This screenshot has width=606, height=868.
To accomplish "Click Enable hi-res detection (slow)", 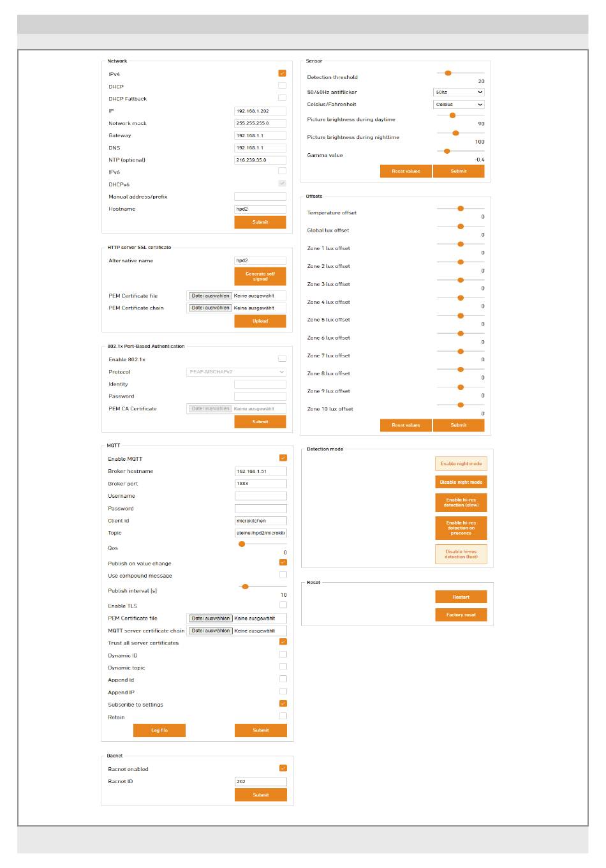I will pyautogui.click(x=461, y=502).
